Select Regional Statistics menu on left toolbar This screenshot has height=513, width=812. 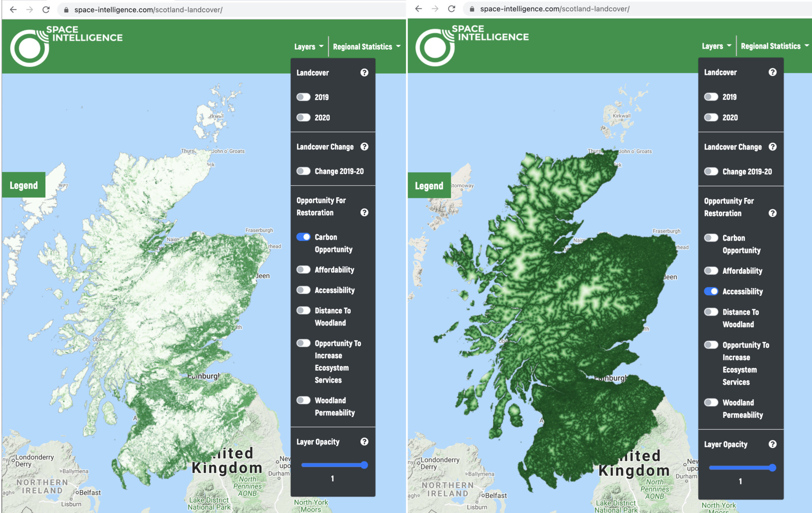click(x=362, y=46)
